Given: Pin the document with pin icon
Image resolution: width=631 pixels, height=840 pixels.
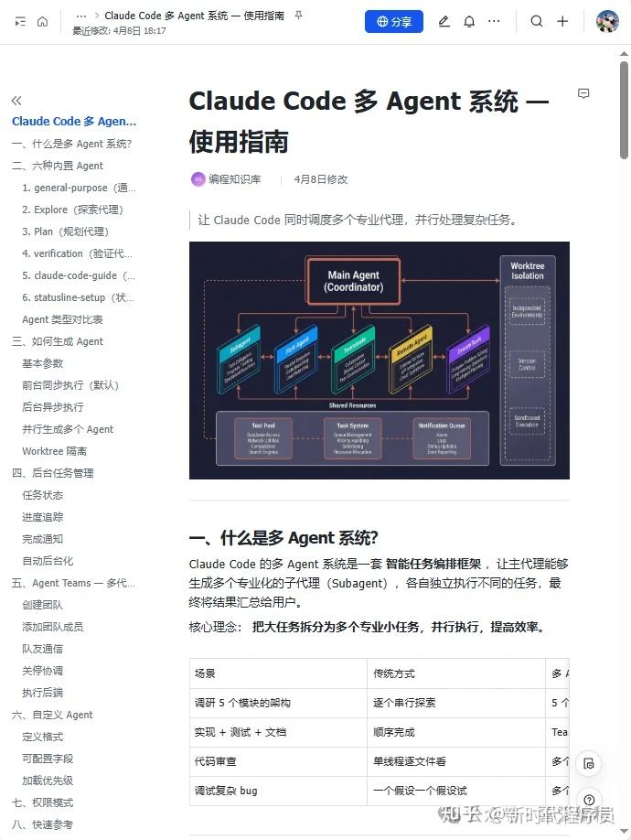Looking at the screenshot, I should (299, 16).
